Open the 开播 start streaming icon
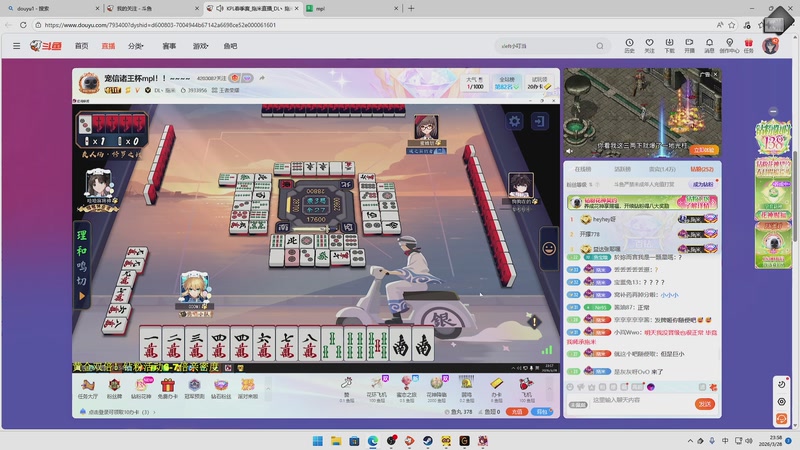 689,45
